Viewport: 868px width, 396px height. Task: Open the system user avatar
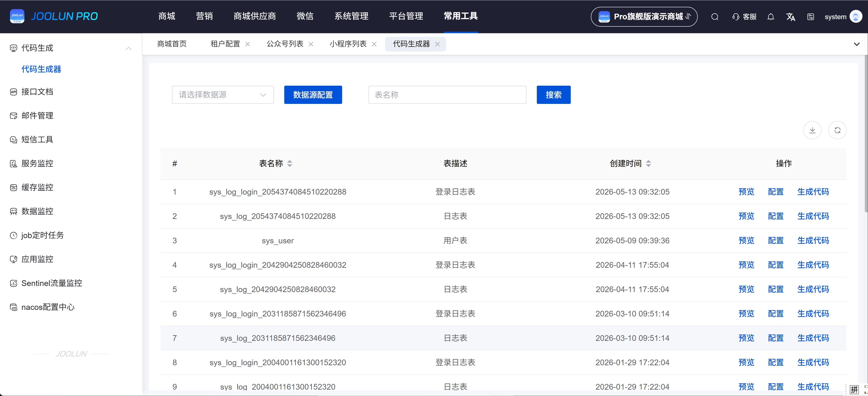(856, 16)
